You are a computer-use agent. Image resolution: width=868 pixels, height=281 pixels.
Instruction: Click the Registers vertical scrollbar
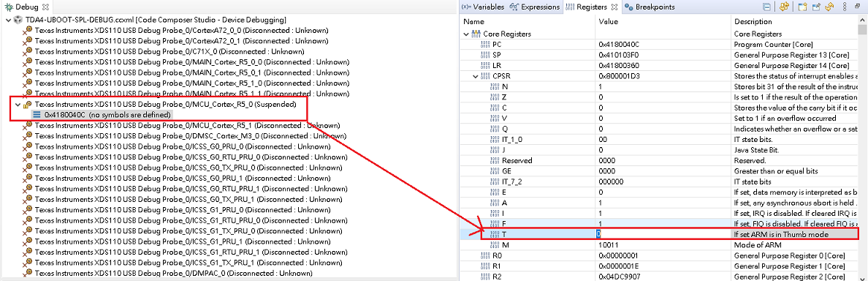862,149
